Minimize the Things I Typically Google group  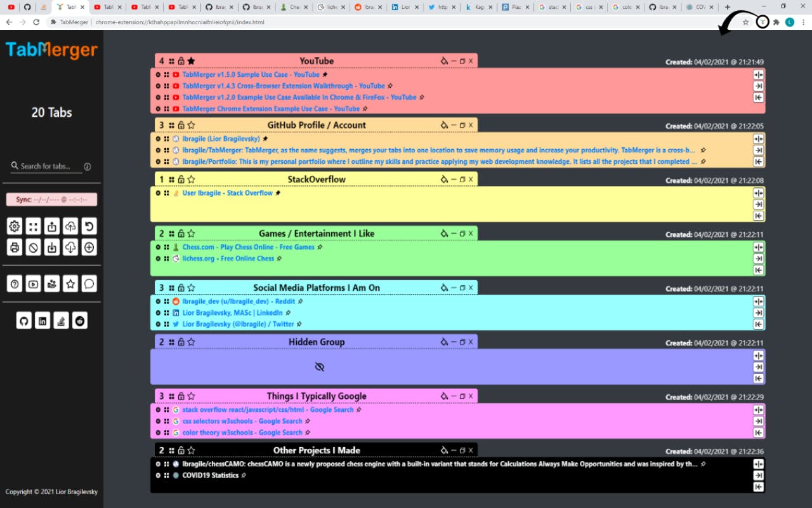point(453,397)
